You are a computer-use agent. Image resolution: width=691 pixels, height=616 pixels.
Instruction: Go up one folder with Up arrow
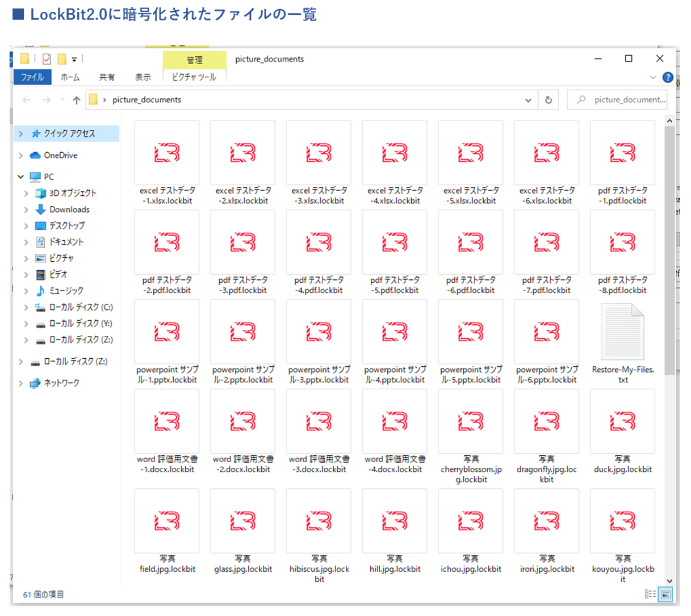tap(77, 100)
